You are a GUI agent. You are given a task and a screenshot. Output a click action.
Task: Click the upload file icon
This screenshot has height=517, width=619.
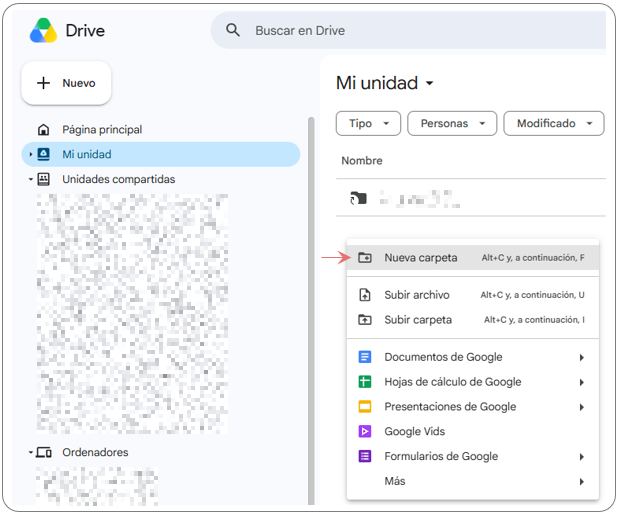(364, 295)
